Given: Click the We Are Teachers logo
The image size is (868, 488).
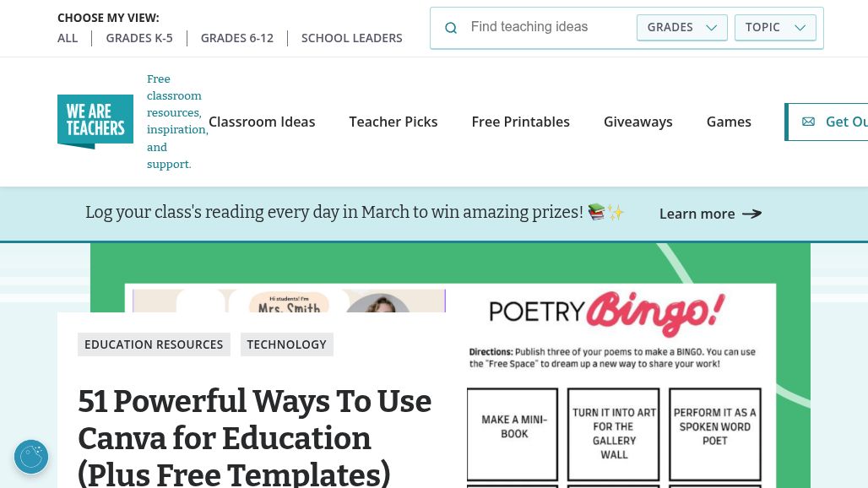Looking at the screenshot, I should pos(95,122).
